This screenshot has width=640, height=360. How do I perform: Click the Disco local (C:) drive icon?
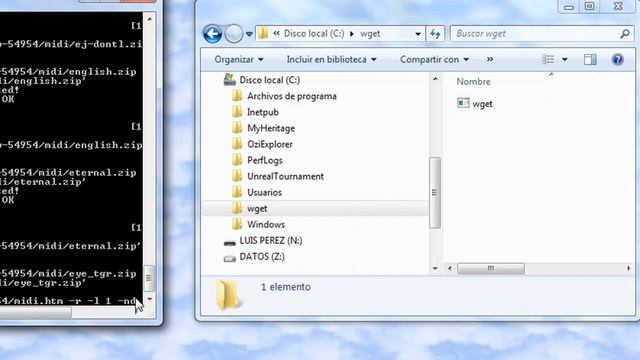point(230,80)
